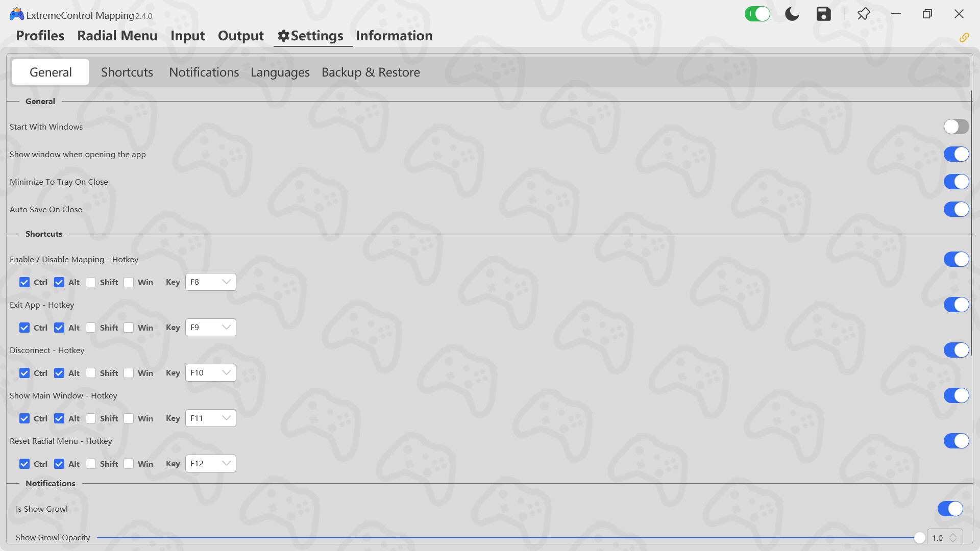Switch to the Notifications tab
Image resolution: width=980 pixels, height=551 pixels.
(x=204, y=72)
